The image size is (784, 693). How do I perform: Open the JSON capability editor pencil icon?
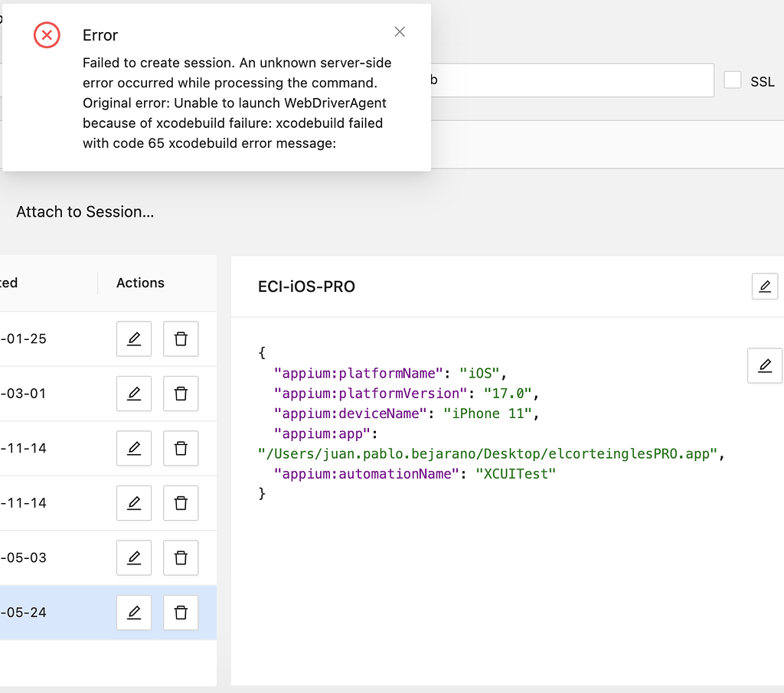click(x=764, y=365)
